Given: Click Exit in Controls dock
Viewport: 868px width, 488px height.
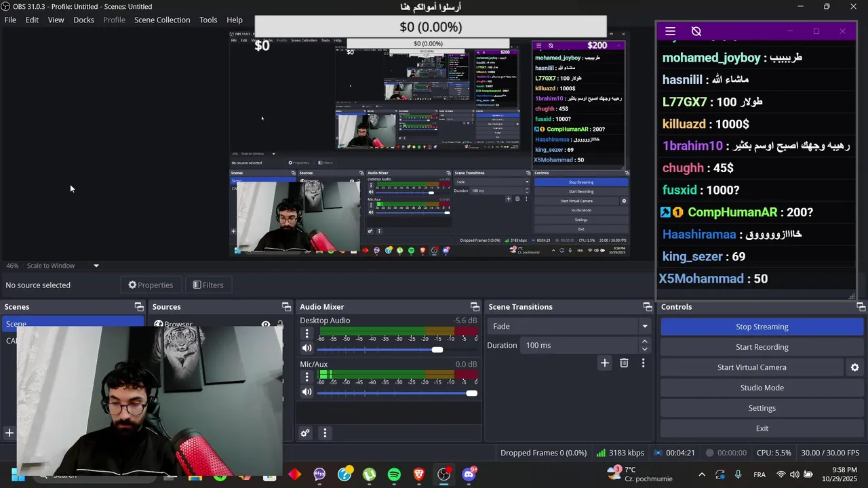Looking at the screenshot, I should [x=762, y=428].
